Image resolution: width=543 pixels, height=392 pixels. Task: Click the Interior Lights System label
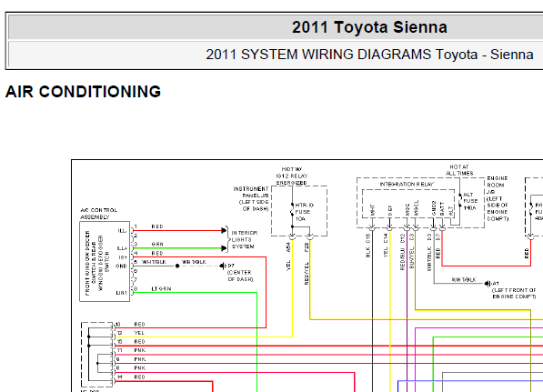[244, 239]
